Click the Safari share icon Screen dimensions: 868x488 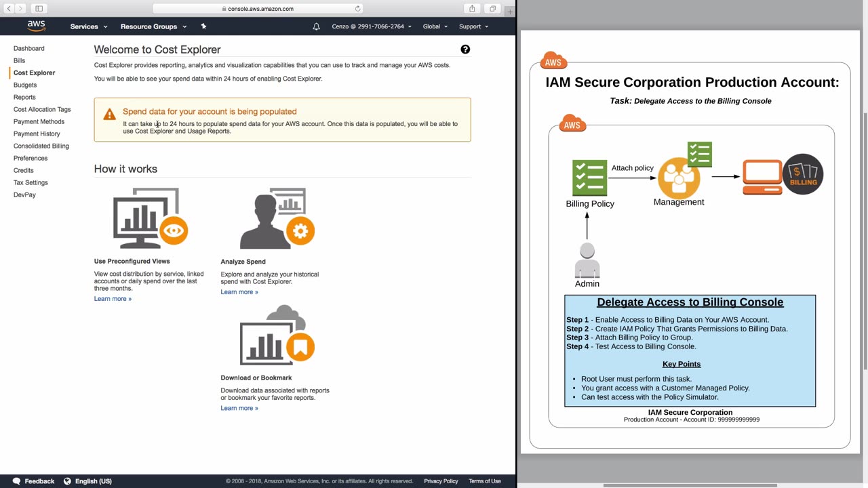pos(472,9)
